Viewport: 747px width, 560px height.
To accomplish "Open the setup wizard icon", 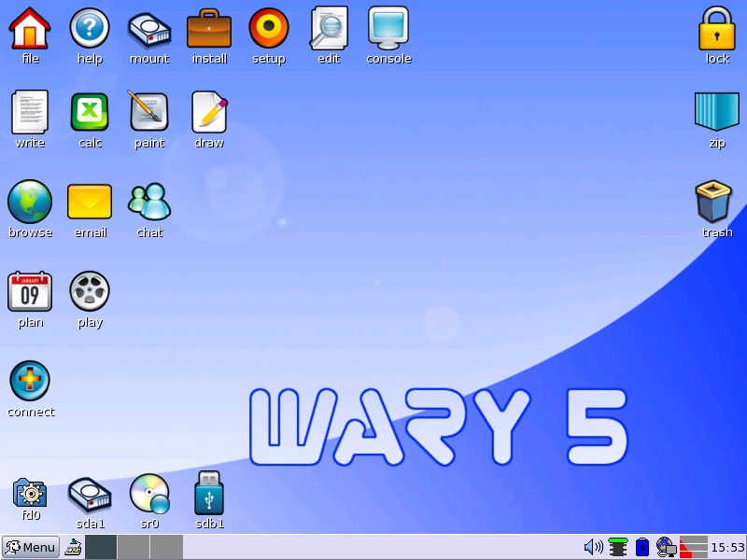I will point(269,28).
